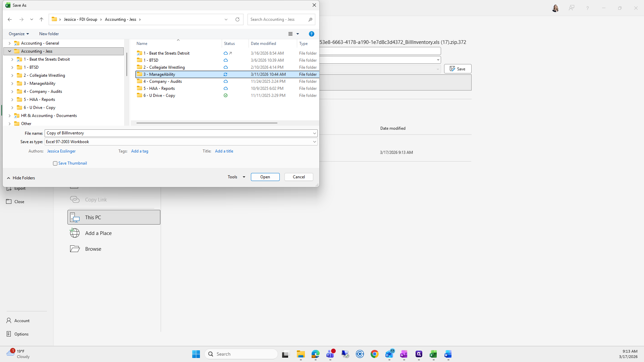Screen dimensions: 644x362
Task: Expand the 3 - ManageAbility tree folder
Action: 12,83
